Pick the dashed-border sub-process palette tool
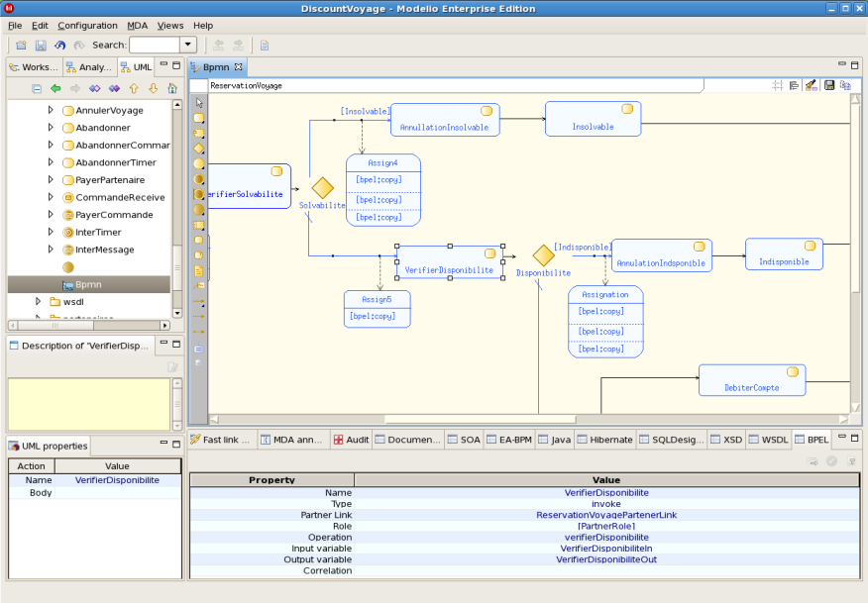This screenshot has height=603, width=868. (199, 134)
